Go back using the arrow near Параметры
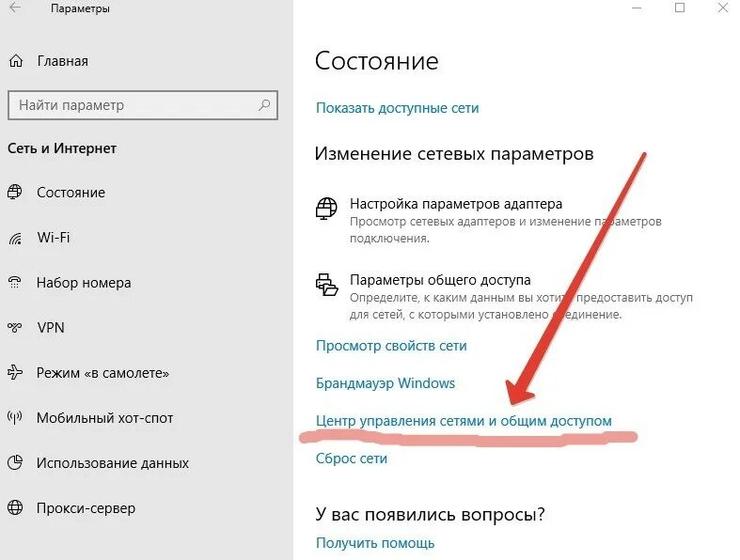Image resolution: width=740 pixels, height=560 pixels. 15,8
